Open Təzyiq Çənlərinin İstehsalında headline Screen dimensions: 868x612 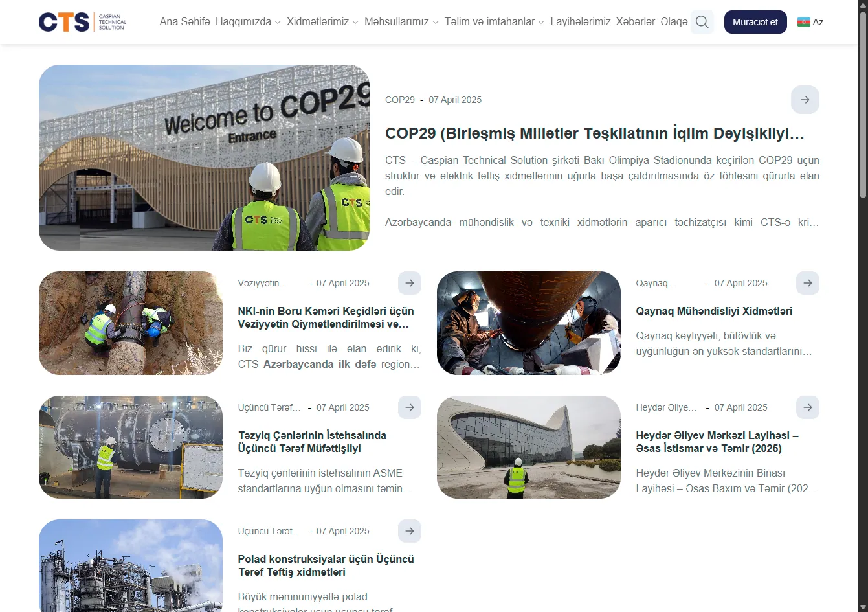312,442
